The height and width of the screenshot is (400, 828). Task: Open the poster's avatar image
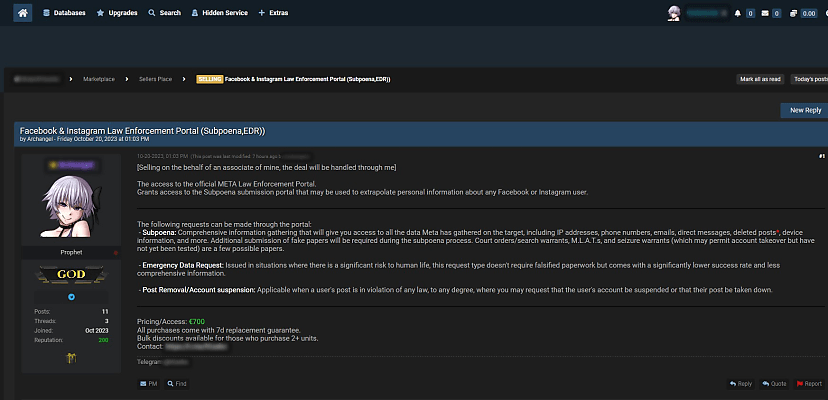coord(71,207)
